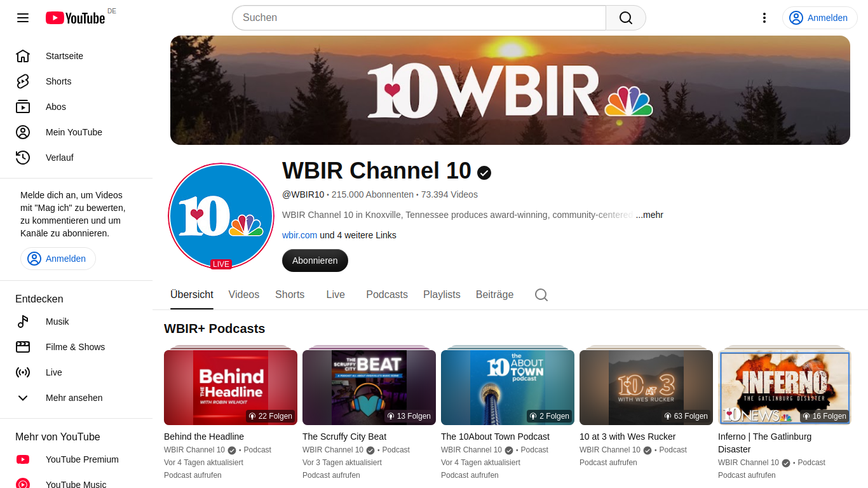Click the '@WBIR10' channel handle
Screen dimensions: 868x488
(303, 194)
